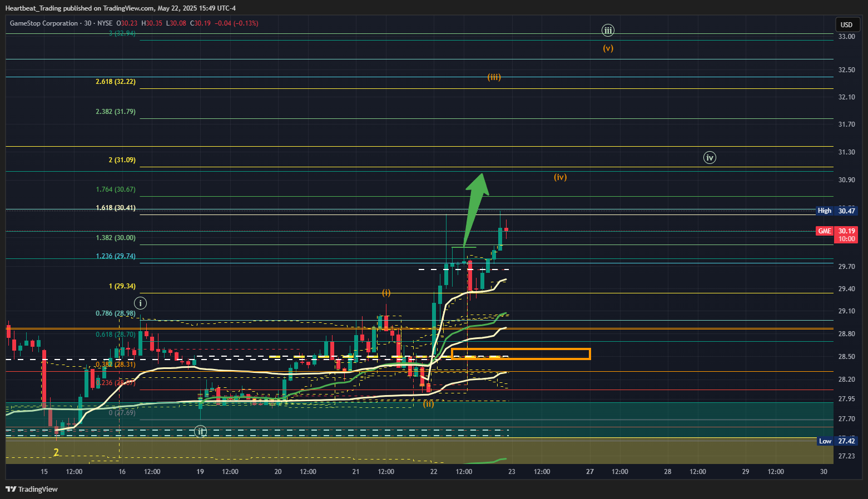Click the 32.50 price axis value
Viewport: 868px width, 499px height.
[x=846, y=70]
